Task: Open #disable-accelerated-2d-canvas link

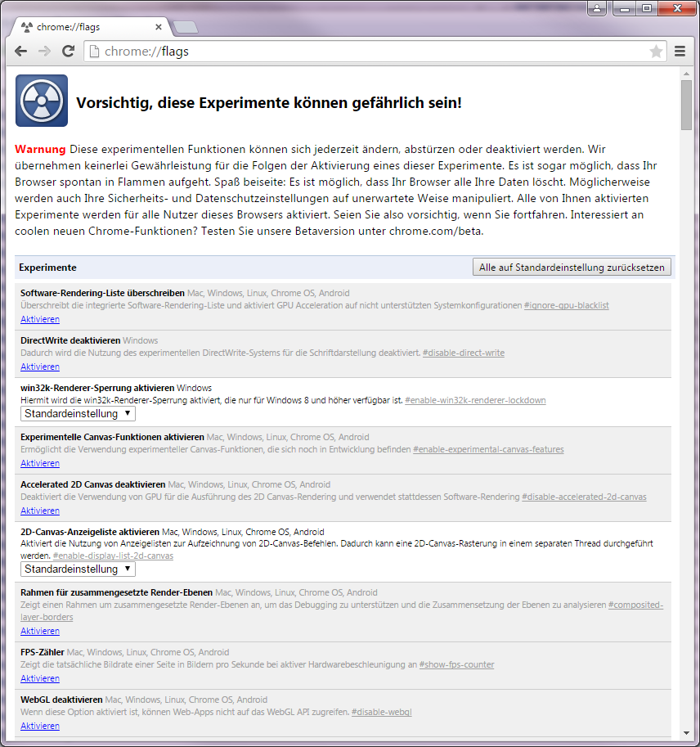Action: pos(584,497)
